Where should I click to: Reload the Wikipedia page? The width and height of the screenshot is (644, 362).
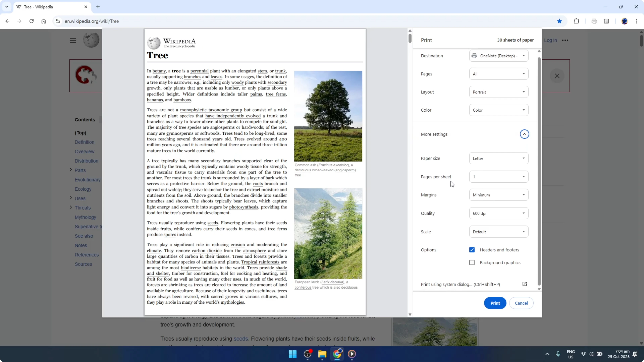pos(31,21)
